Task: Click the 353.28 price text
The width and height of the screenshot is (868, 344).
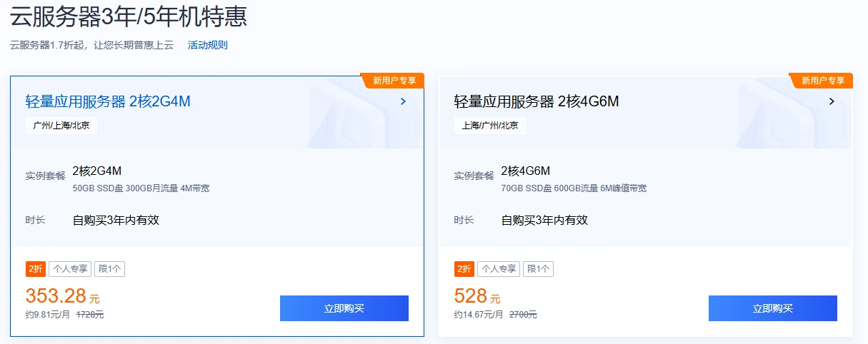Action: pos(56,295)
